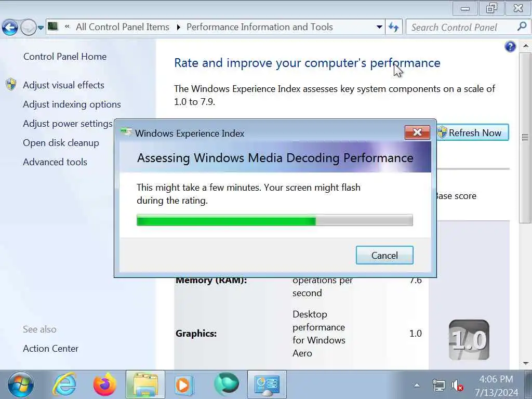Click the network tray icon

coord(438,385)
